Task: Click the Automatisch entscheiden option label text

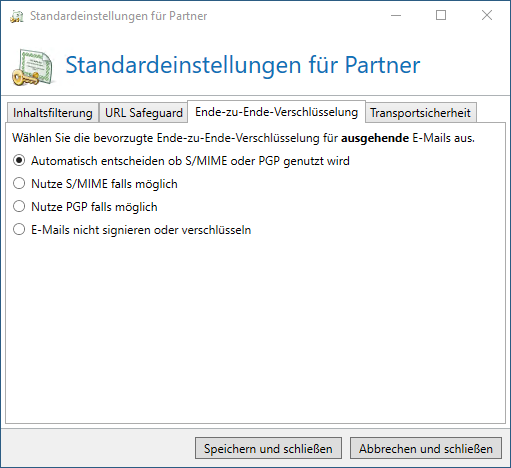Action: coord(190,161)
